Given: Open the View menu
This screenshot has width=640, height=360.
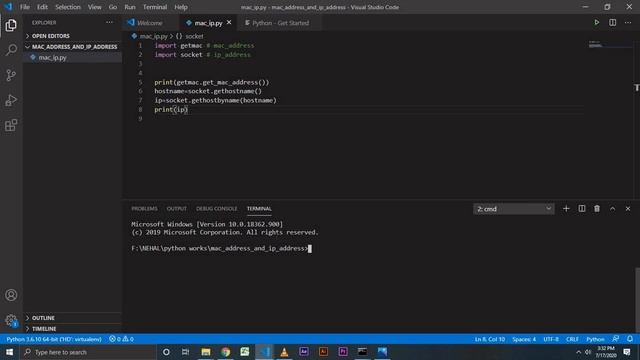Looking at the screenshot, I should pyautogui.click(x=95, y=7).
